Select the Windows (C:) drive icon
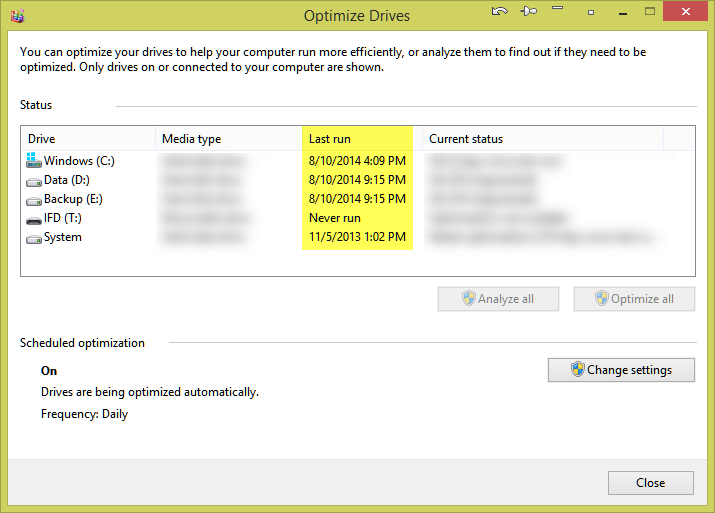 [34, 161]
